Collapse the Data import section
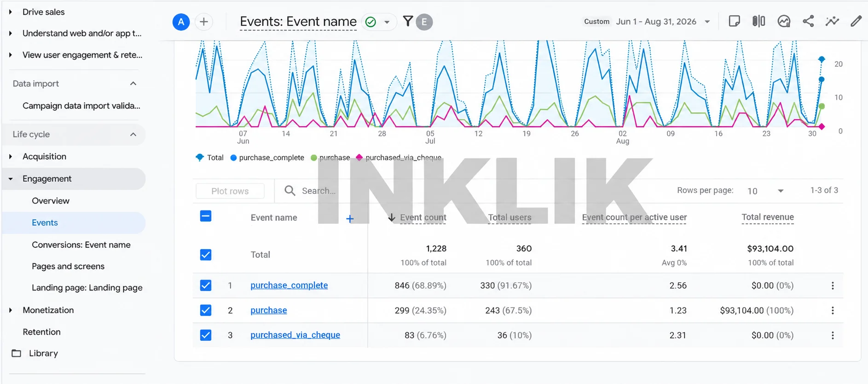The height and width of the screenshot is (384, 868). [133, 83]
